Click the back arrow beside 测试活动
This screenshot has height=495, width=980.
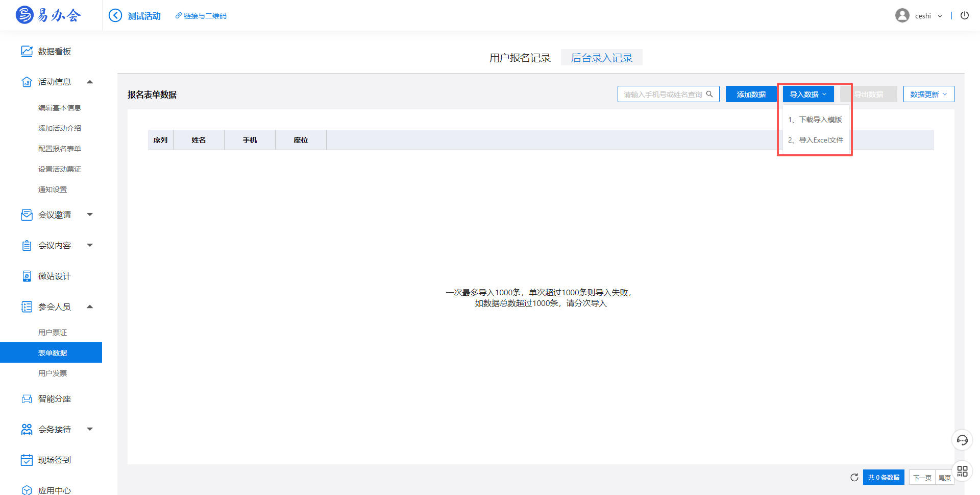115,16
